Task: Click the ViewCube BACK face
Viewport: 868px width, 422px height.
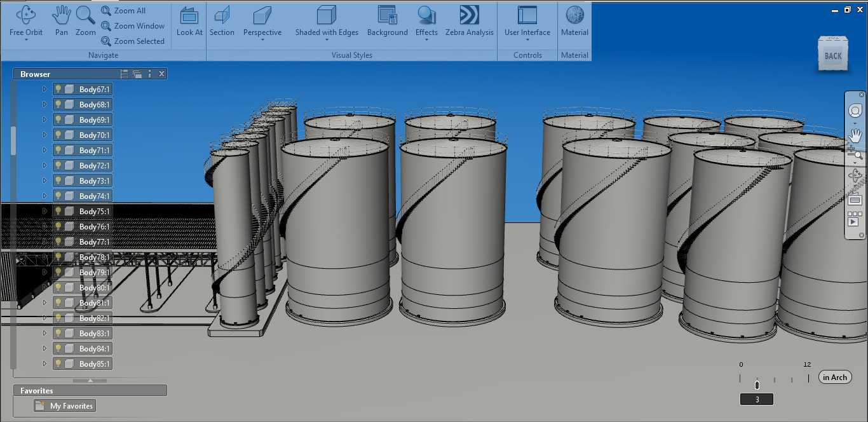Action: click(832, 56)
